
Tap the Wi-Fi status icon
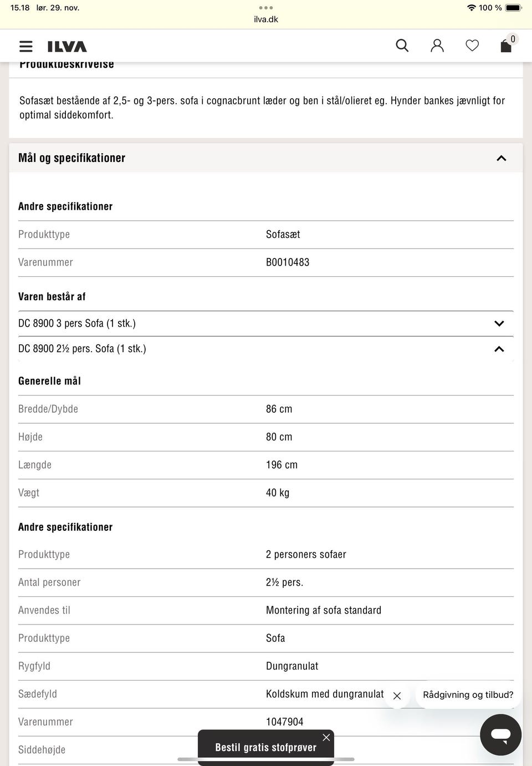point(472,8)
